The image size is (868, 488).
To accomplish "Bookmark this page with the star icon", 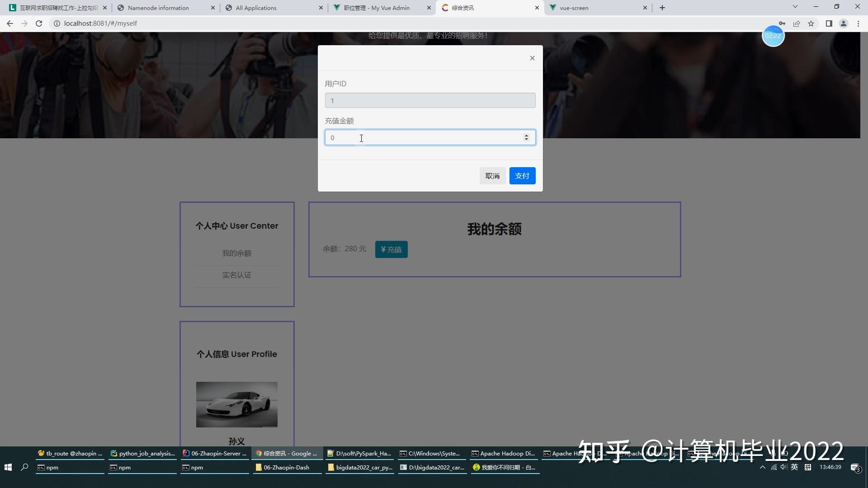I will point(811,23).
